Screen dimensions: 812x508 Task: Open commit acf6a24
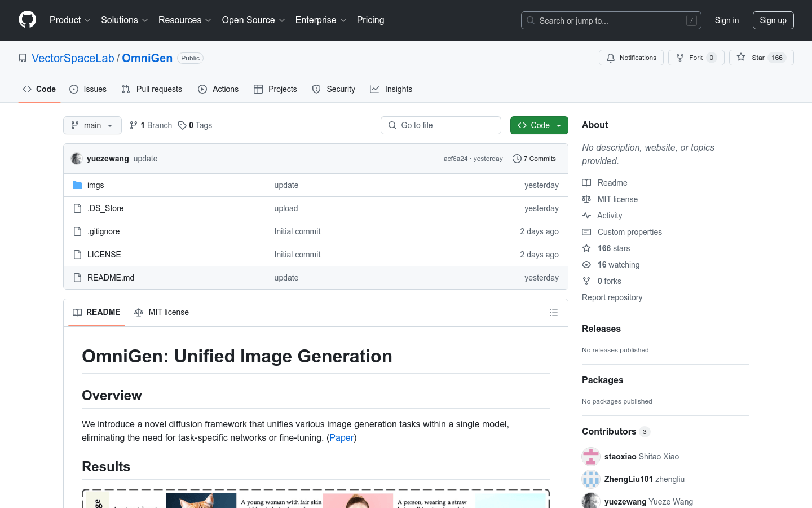(x=456, y=159)
